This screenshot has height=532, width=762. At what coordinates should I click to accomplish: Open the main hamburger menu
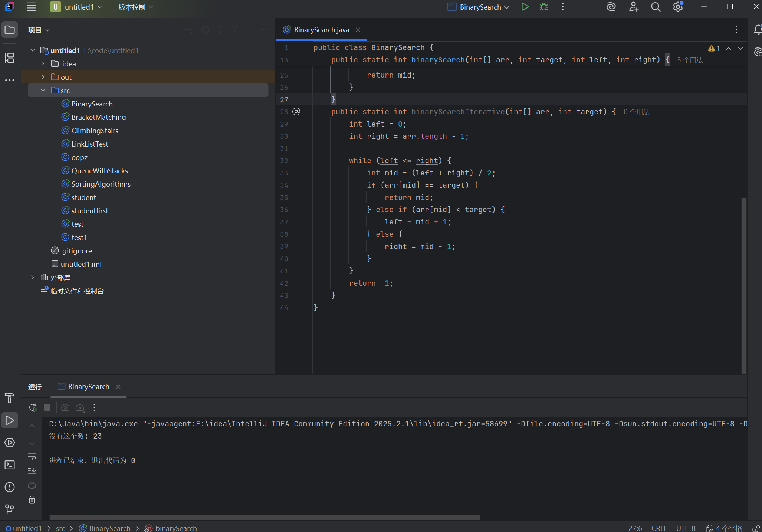click(x=32, y=7)
